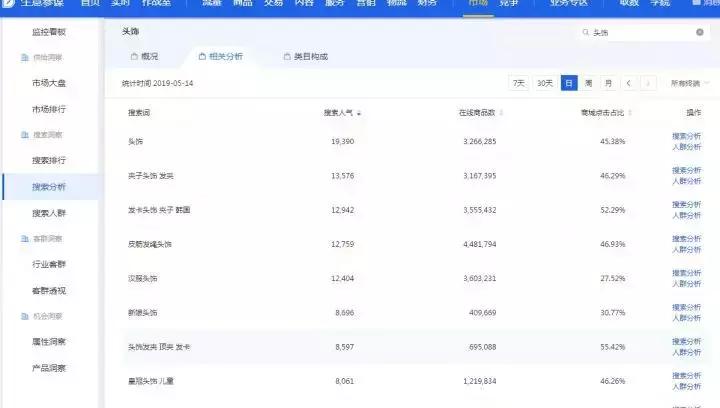The height and width of the screenshot is (408, 720).
Task: Select the 30天 time range
Action: (545, 83)
